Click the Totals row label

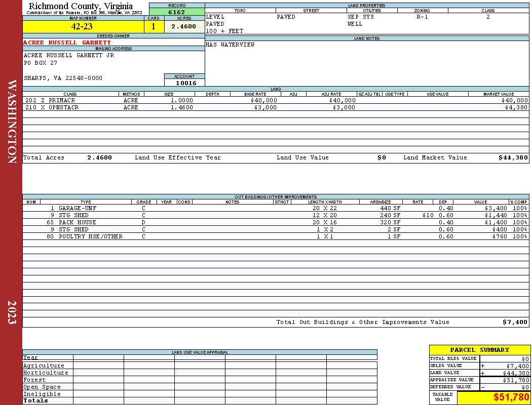coord(35,400)
